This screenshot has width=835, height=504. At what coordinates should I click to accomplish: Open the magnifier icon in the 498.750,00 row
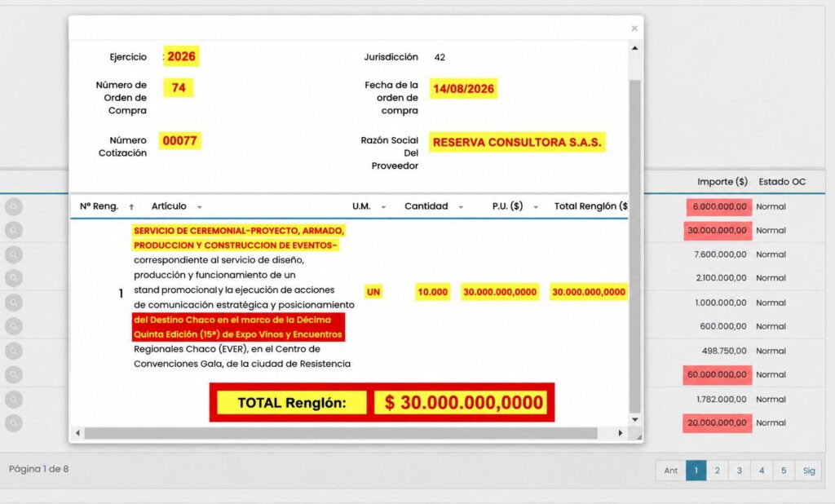[14, 351]
